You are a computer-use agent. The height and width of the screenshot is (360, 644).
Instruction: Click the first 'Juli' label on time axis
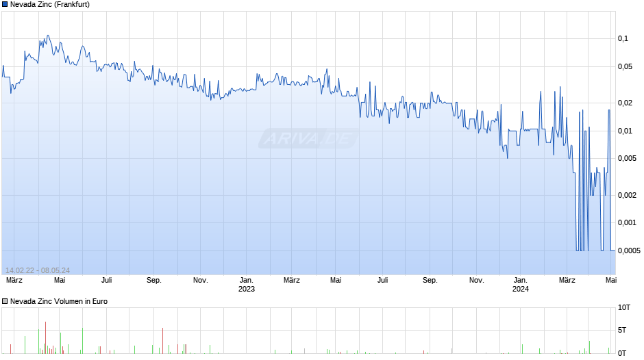coord(106,280)
